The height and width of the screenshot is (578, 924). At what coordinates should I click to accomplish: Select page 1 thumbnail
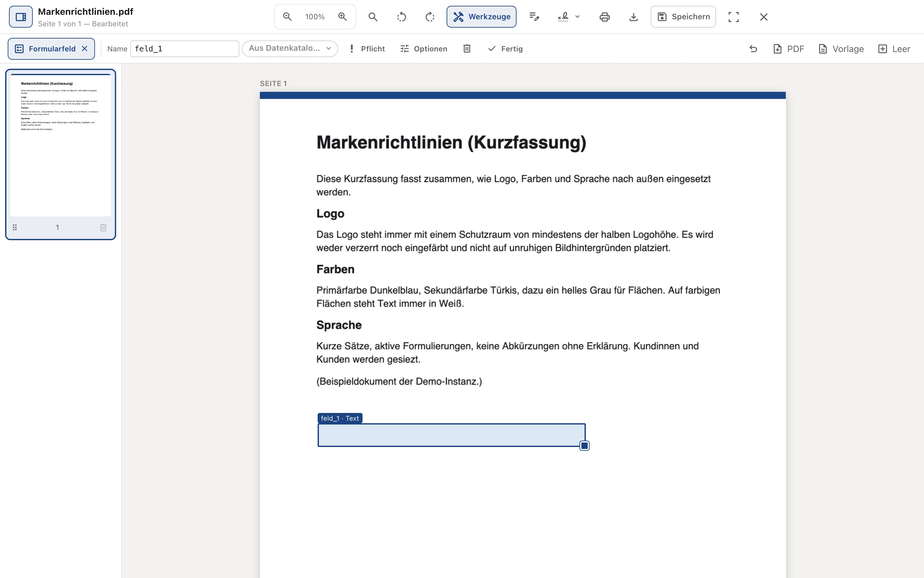[x=61, y=145]
